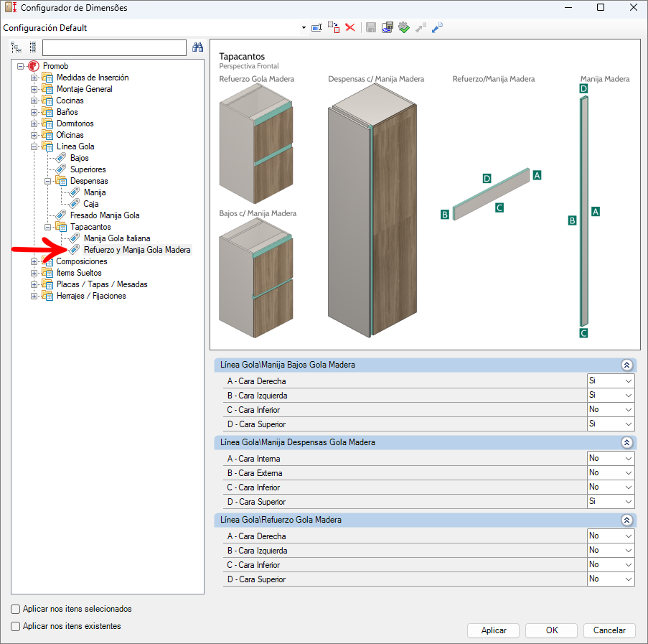Viewport: 648px width, 644px height.
Task: Click the OK button
Action: coord(551,630)
